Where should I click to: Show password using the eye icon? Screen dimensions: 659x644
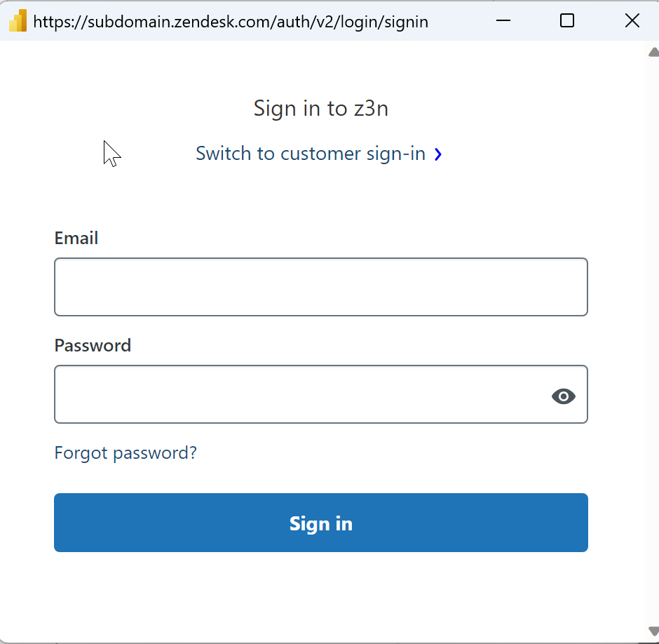563,396
